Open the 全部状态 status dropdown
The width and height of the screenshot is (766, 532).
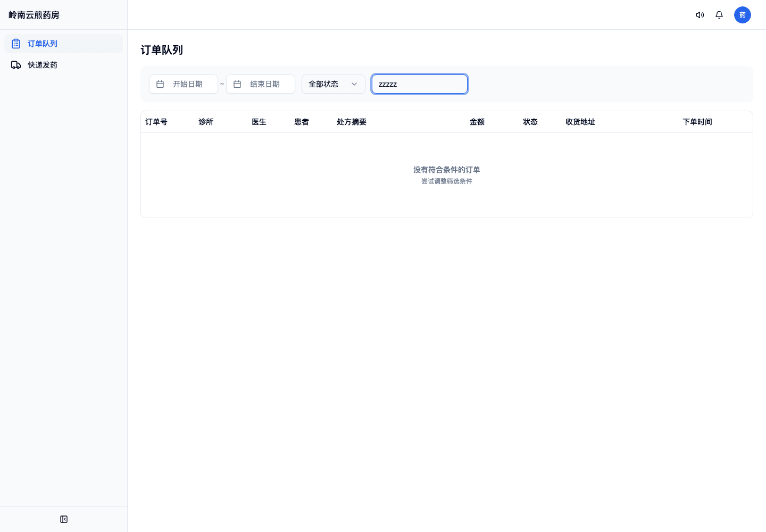tap(334, 84)
